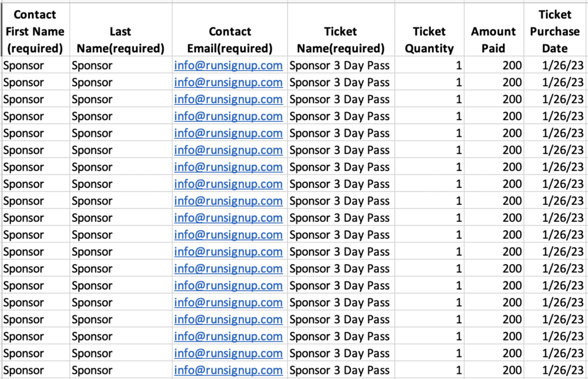This screenshot has height=379, width=588.
Task: Open the info@runsignup.com link in last data row
Action: click(x=229, y=370)
